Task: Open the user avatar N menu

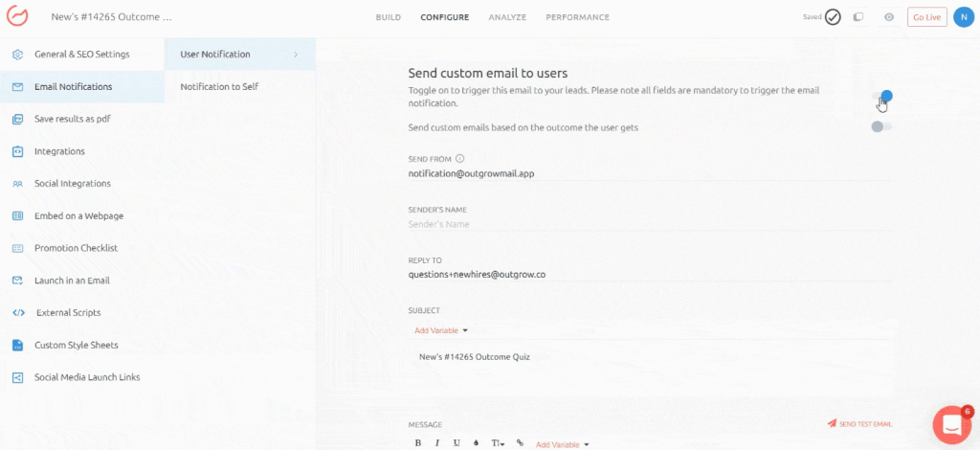Action: [963, 17]
